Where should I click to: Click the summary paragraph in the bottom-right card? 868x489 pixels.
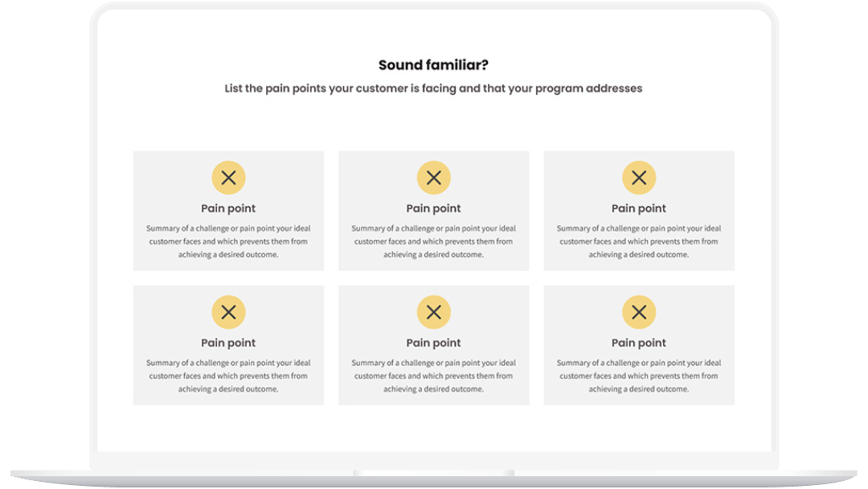(x=639, y=376)
